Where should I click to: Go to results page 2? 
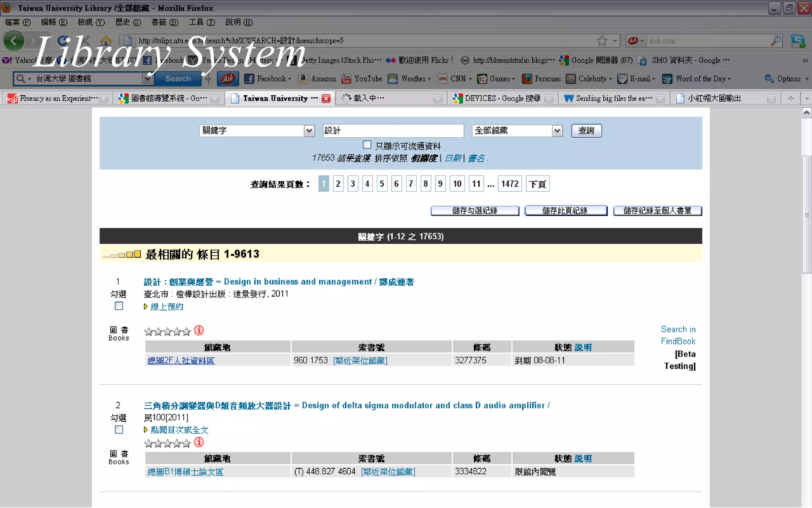click(338, 184)
